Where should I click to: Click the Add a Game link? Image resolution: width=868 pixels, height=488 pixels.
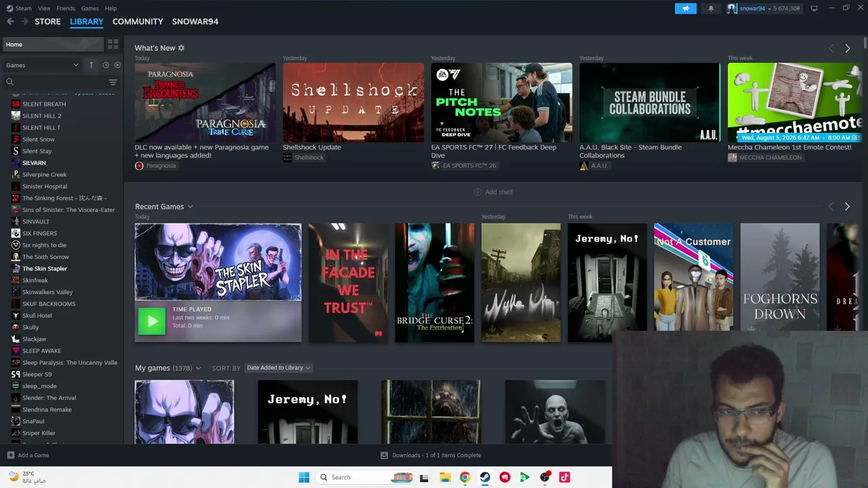pos(33,455)
